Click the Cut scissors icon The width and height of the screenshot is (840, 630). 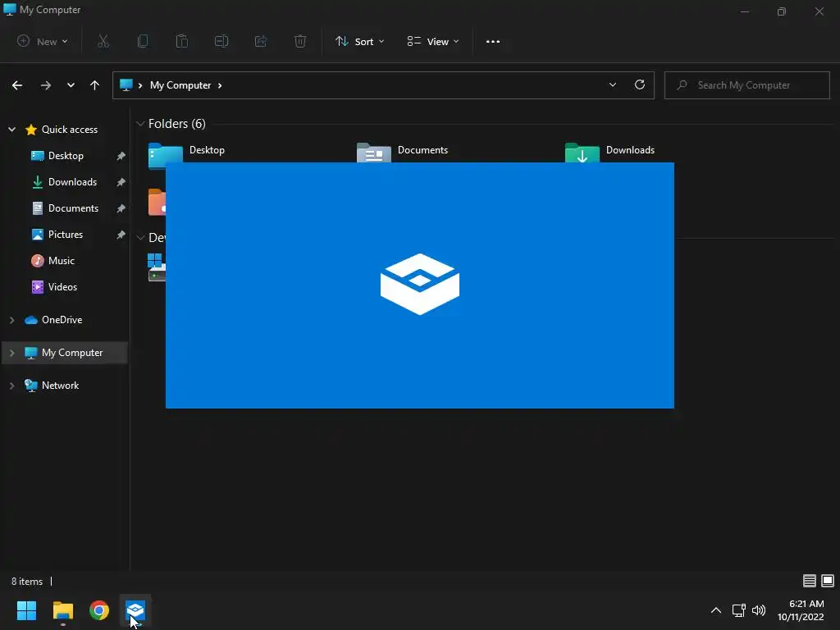tap(103, 41)
